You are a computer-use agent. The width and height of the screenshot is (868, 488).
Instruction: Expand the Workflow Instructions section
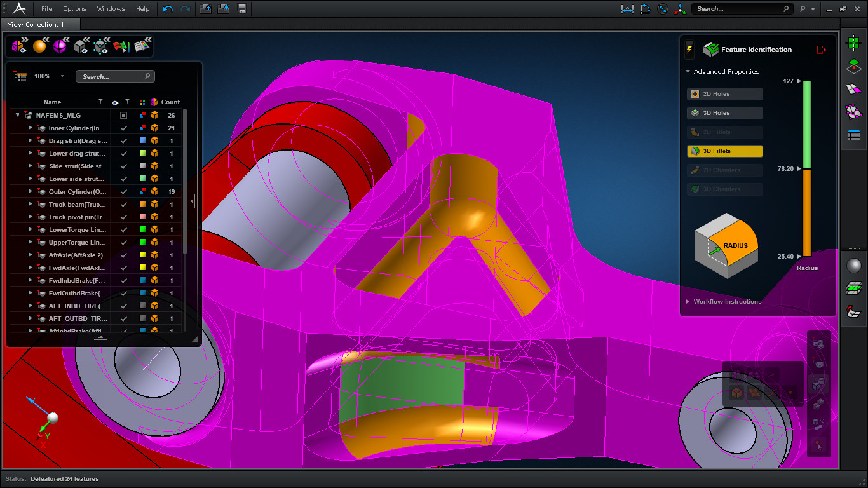(688, 302)
